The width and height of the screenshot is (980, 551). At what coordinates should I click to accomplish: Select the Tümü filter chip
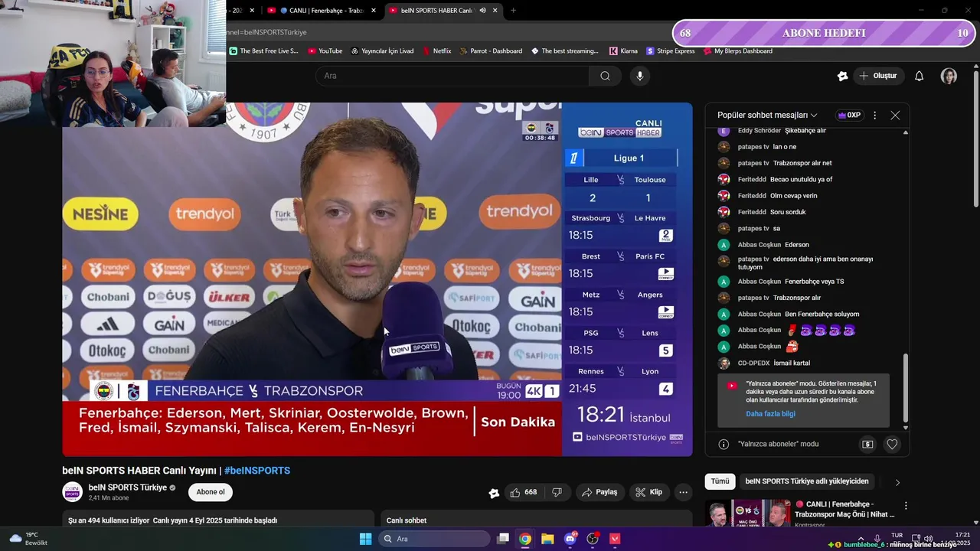tap(720, 481)
